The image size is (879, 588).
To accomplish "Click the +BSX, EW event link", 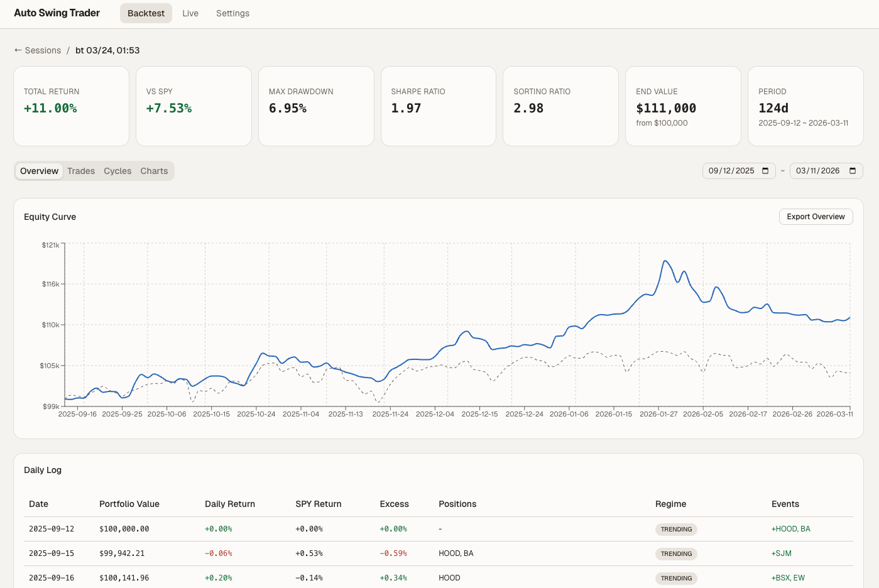I will coord(788,578).
